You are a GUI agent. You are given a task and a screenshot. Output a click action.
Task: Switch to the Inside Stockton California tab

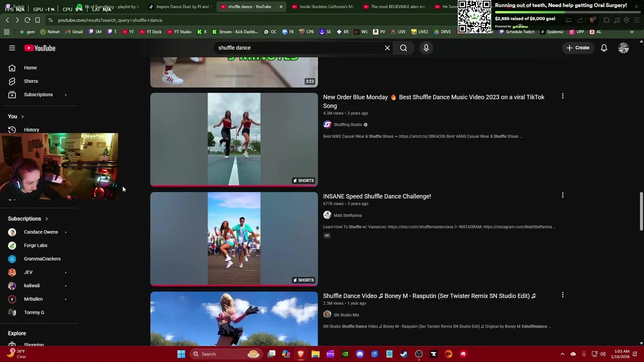click(323, 7)
